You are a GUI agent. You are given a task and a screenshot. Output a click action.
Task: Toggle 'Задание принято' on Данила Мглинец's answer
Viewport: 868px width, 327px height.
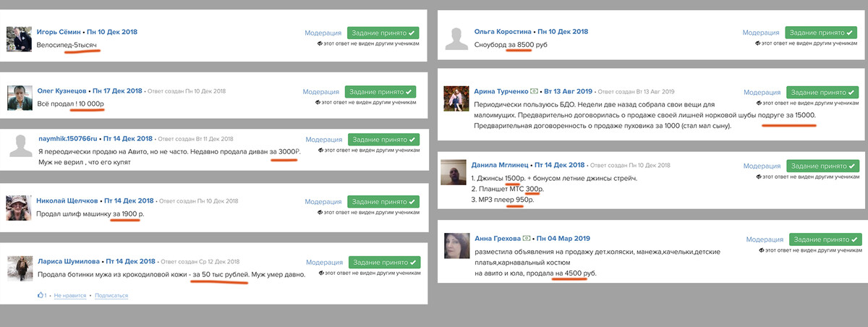823,165
